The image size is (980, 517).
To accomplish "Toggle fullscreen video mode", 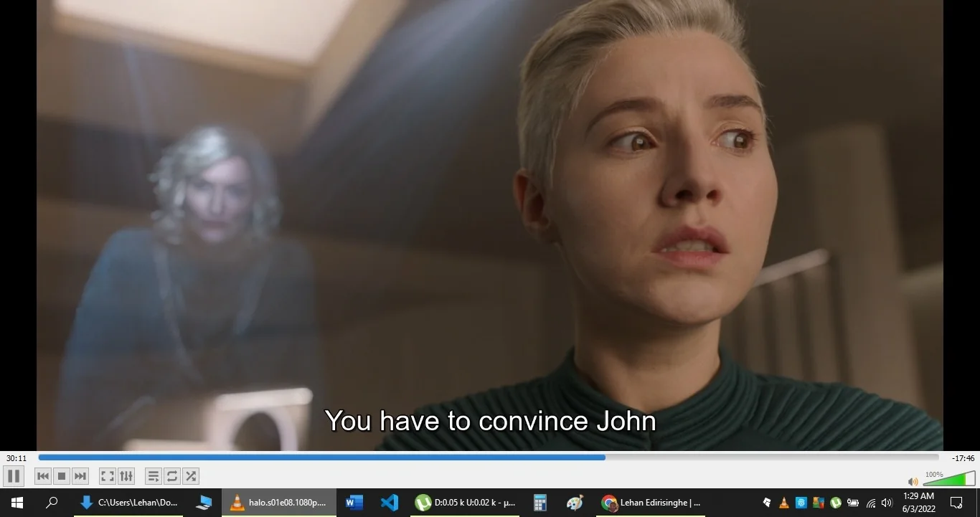I will coord(108,476).
